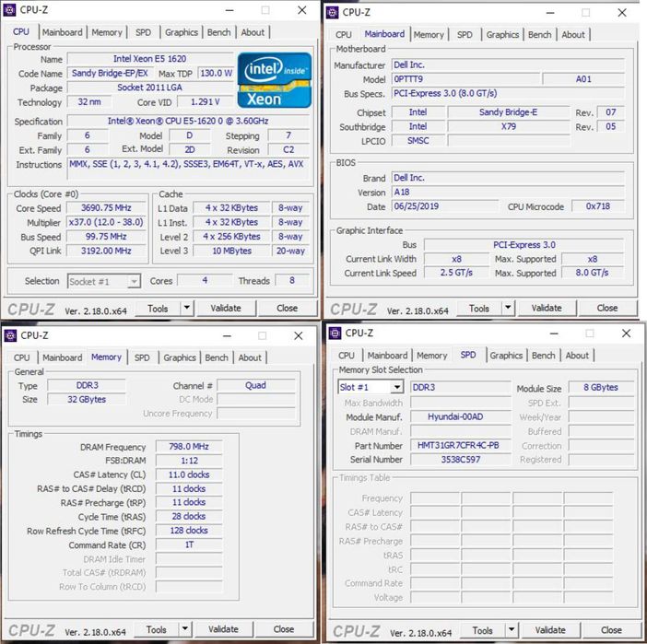The width and height of the screenshot is (647, 644).
Task: Select Bench tab in the Mainboard window
Action: tap(540, 35)
